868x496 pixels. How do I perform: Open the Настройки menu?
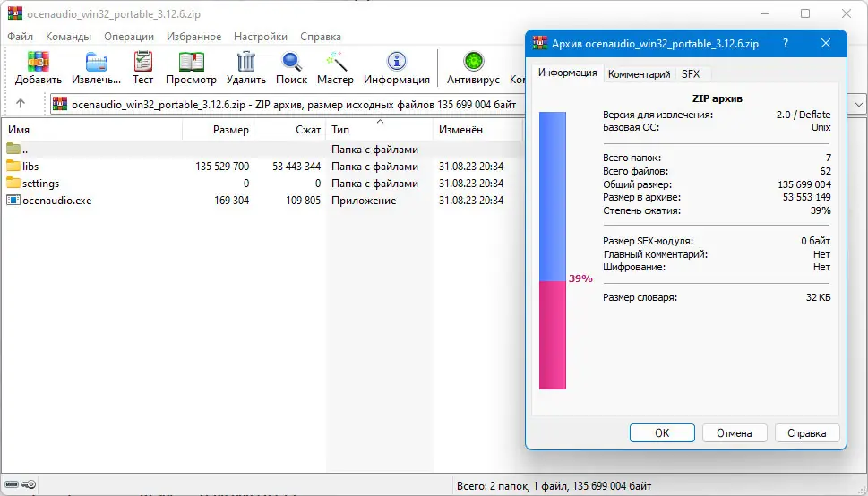(260, 37)
